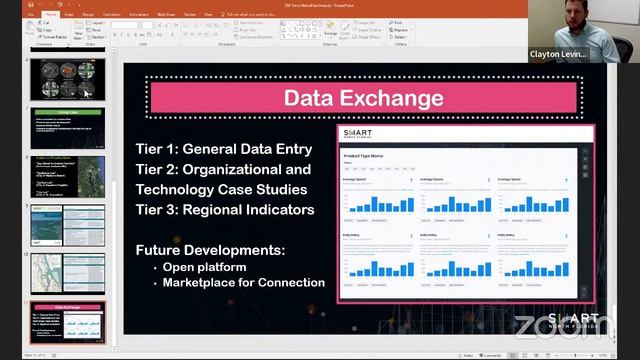Screen dimensions: 640x360
Task: Open the Arrange menu
Action: [330, 30]
